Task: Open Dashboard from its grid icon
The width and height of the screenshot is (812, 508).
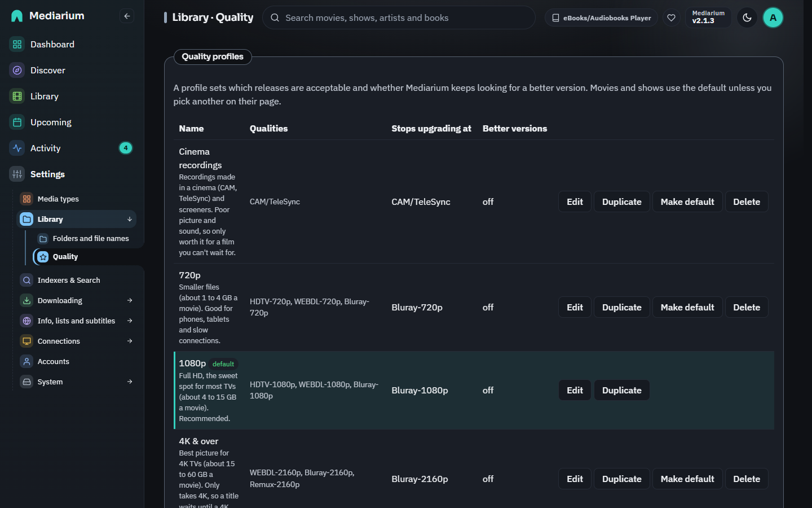Action: pyautogui.click(x=17, y=44)
